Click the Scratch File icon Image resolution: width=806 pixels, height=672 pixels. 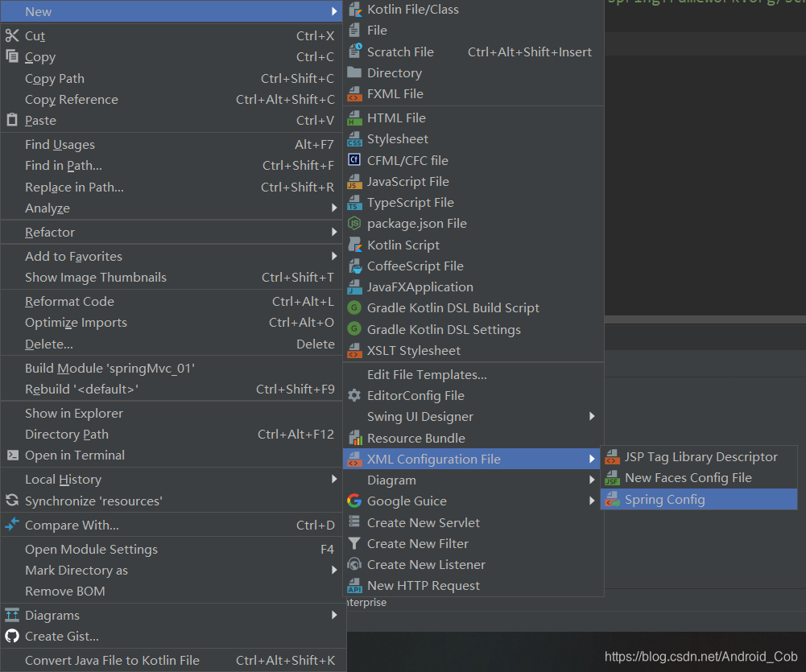pos(354,52)
